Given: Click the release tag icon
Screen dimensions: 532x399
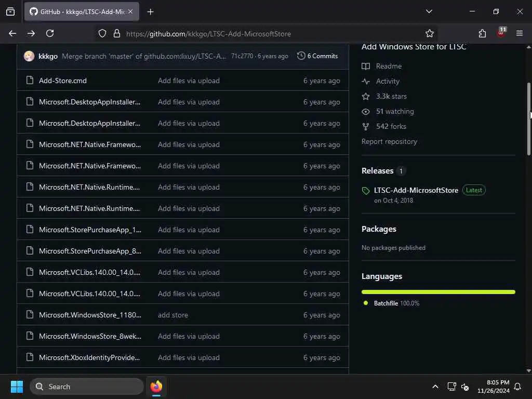Looking at the screenshot, I should click(365, 191).
